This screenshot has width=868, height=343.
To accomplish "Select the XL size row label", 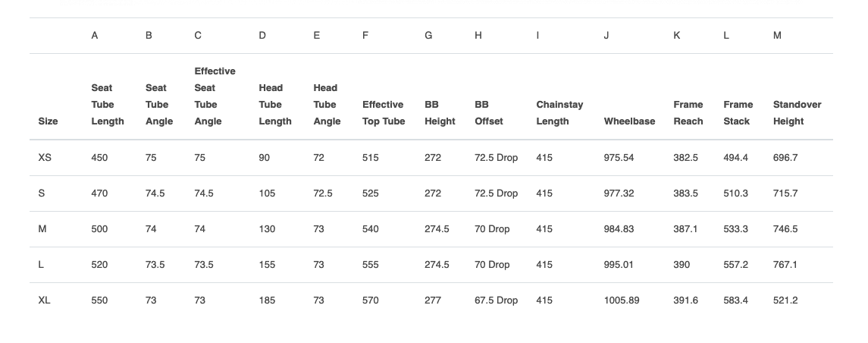I will (44, 301).
